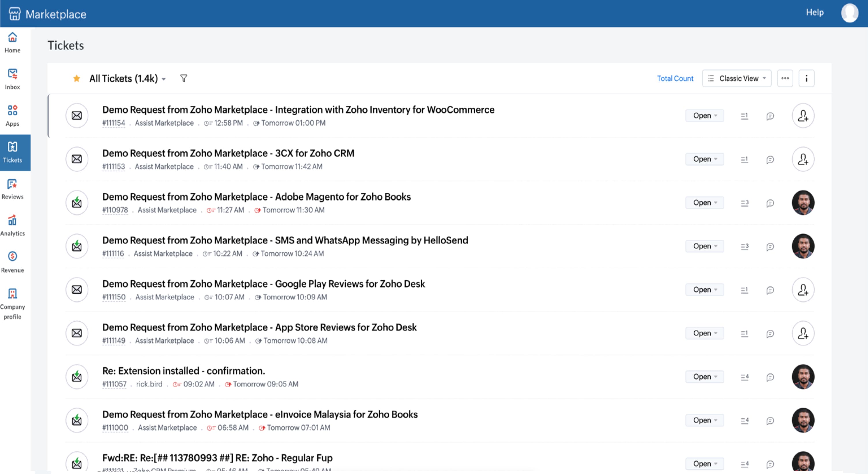Open comment bubble for Extension installed ticket
868x474 pixels.
coord(770,377)
